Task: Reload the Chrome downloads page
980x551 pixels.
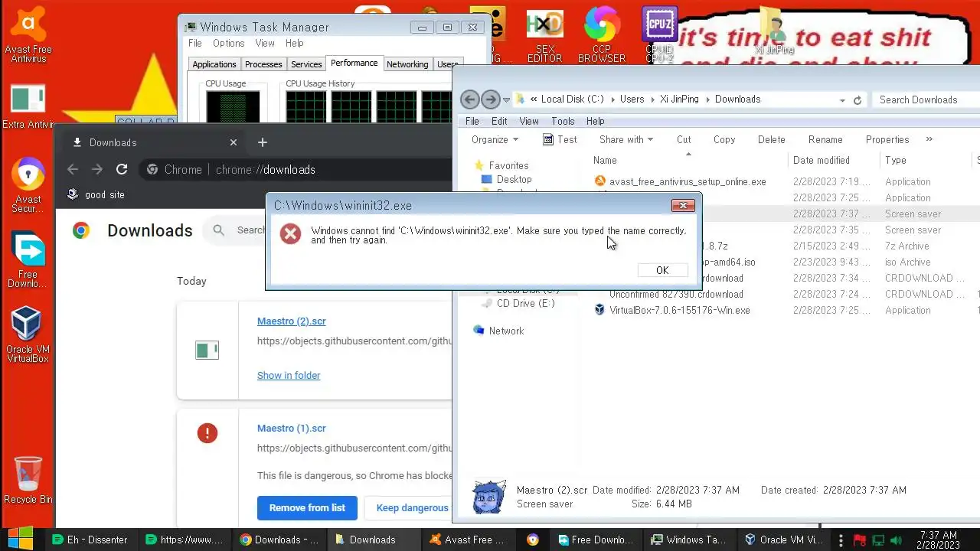Action: [x=122, y=169]
